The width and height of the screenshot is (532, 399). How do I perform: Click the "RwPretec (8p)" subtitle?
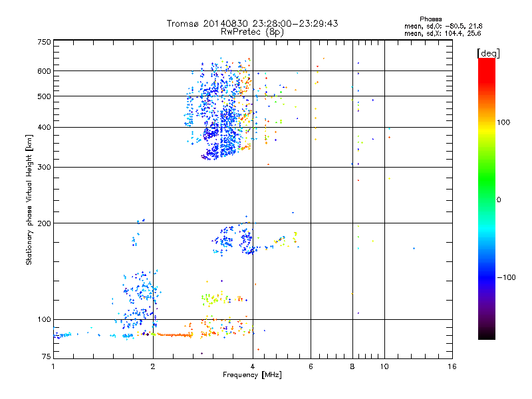click(x=252, y=32)
